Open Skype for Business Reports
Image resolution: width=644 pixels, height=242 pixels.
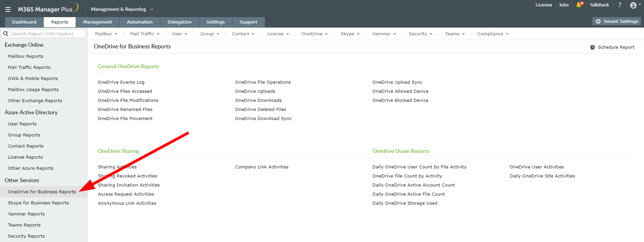click(x=38, y=203)
